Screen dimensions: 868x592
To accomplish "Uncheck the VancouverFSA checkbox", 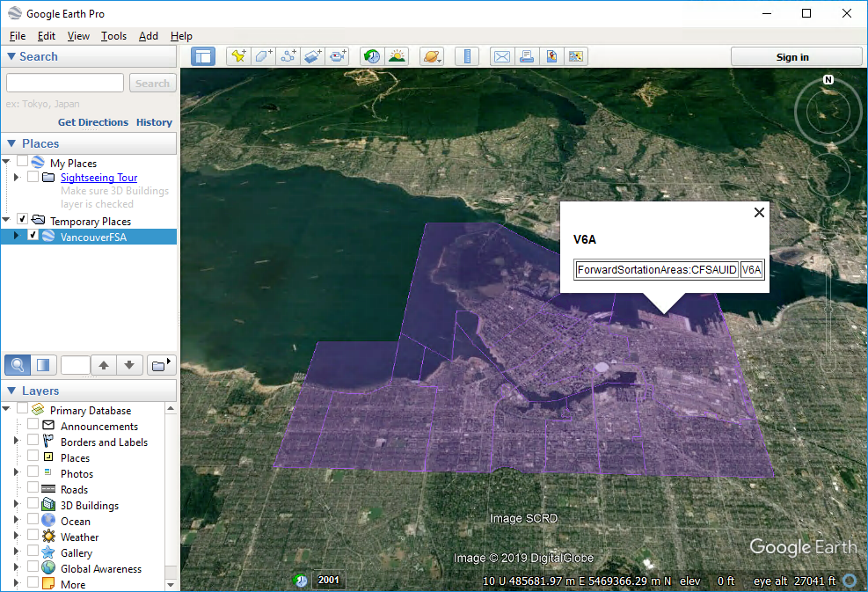I will click(x=33, y=236).
